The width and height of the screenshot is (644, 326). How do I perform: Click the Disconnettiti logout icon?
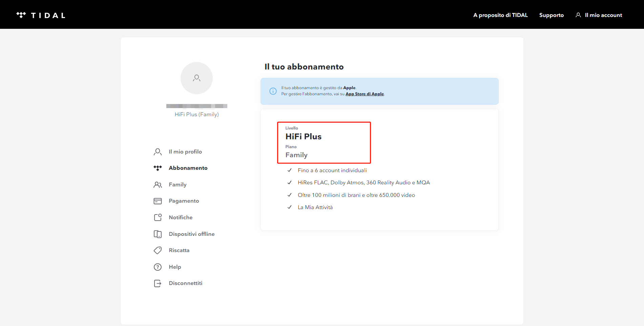click(x=158, y=283)
